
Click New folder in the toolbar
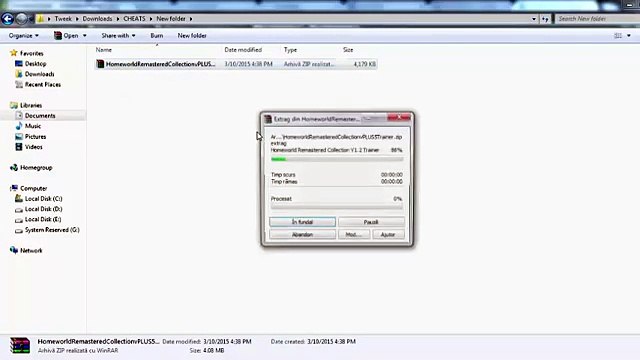click(x=192, y=36)
